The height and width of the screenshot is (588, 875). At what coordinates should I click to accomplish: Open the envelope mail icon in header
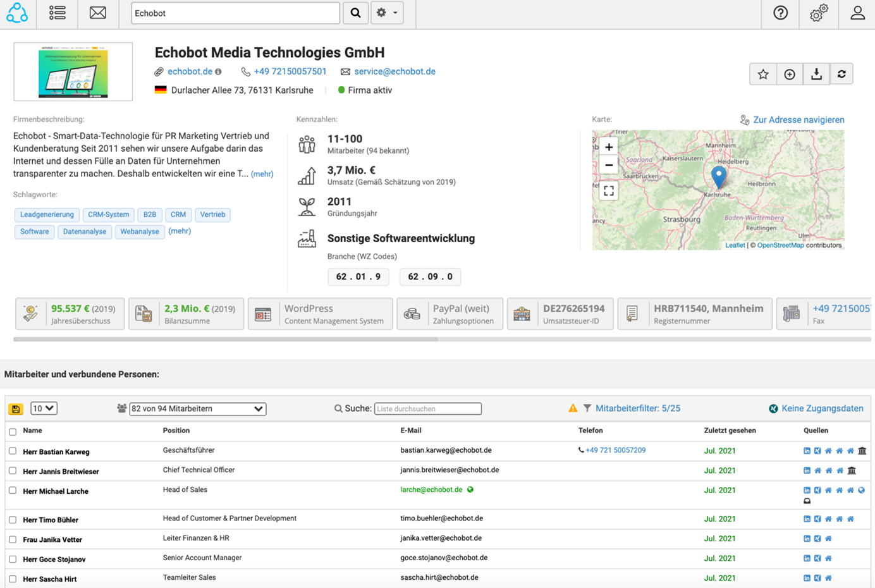(97, 13)
